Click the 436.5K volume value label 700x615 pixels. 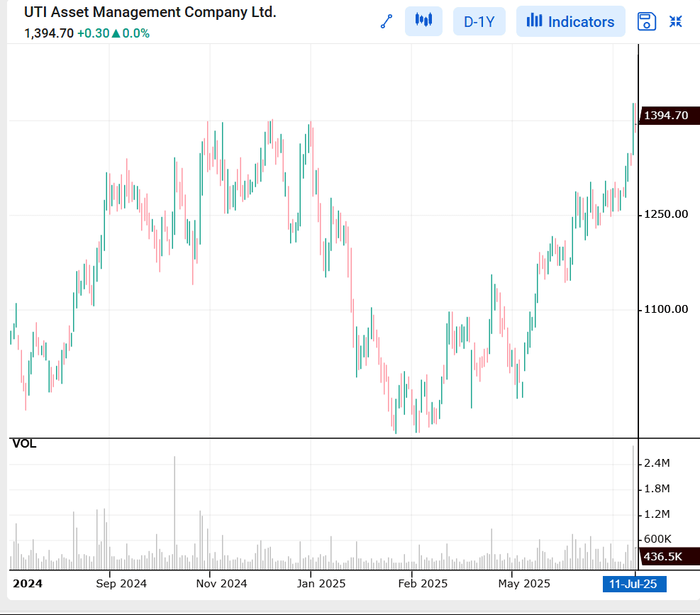coord(670,557)
